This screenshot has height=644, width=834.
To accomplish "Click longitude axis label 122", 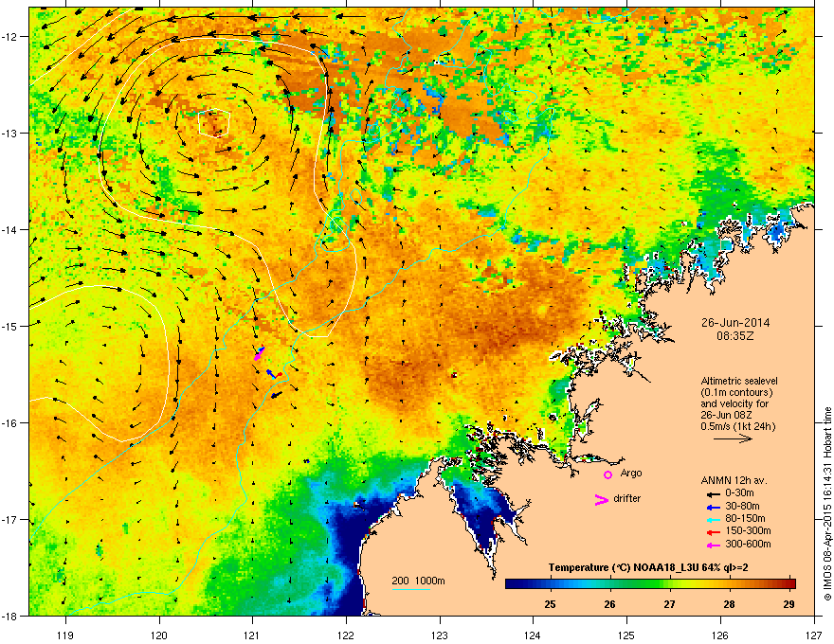I will point(346,635).
